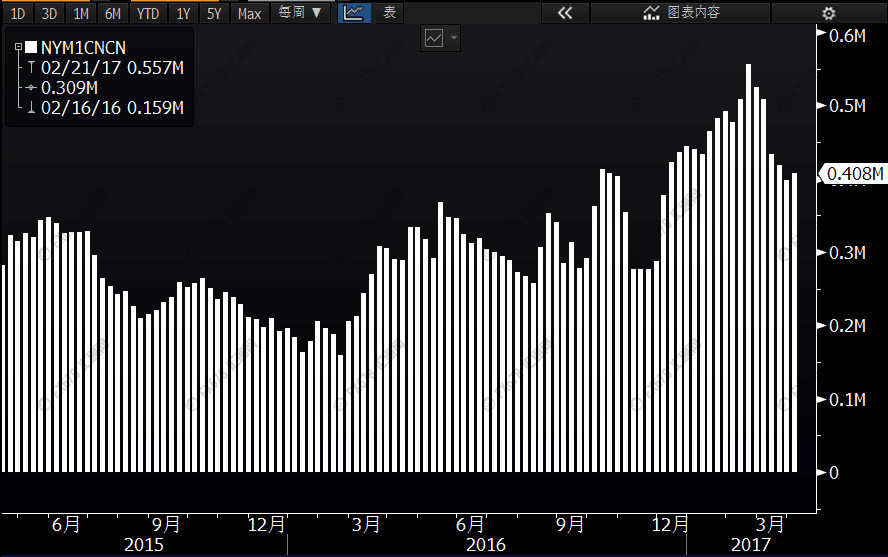This screenshot has width=888, height=557.
Task: Switch to the Max time range
Action: (x=249, y=13)
